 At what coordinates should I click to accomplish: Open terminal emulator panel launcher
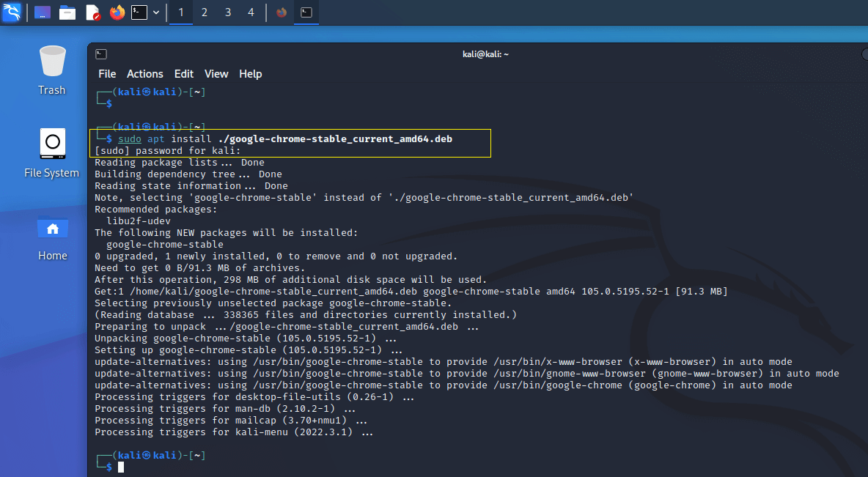(x=139, y=12)
